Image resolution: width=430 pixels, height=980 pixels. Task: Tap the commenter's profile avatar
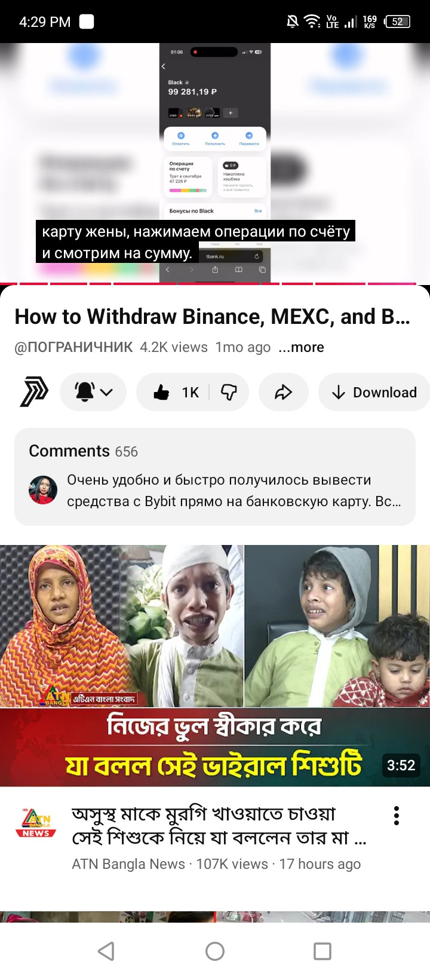click(x=43, y=490)
